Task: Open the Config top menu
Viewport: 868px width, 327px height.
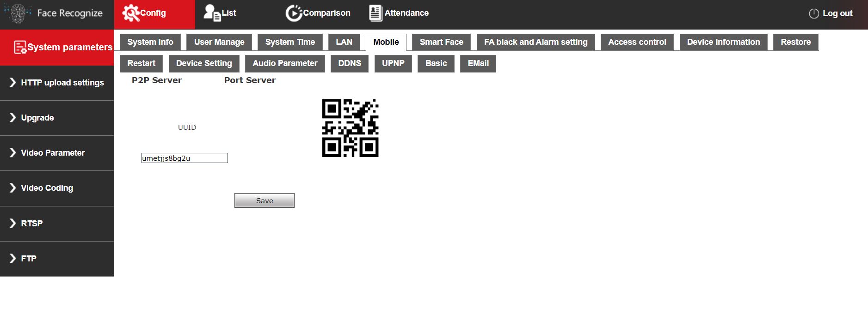Action: click(x=154, y=14)
